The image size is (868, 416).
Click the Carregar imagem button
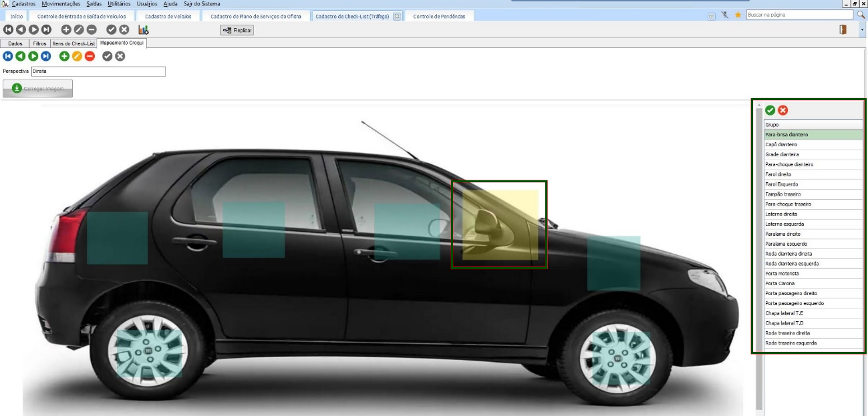pyautogui.click(x=37, y=88)
